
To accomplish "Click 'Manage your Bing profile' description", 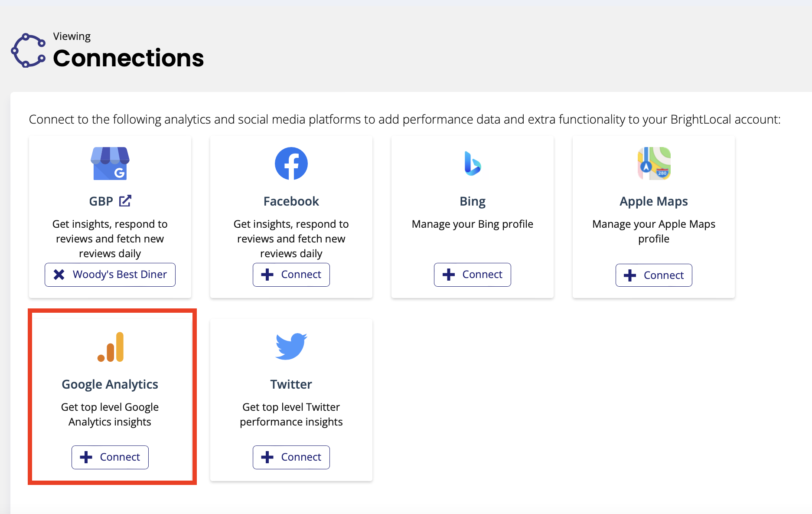I will (x=473, y=224).
